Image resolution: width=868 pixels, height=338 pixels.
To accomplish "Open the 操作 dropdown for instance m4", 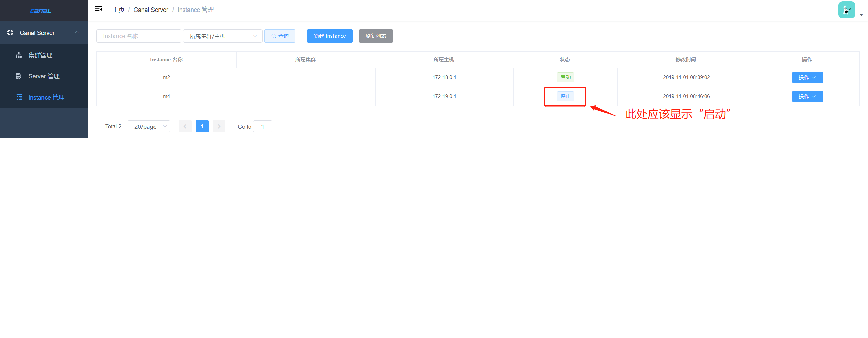I will pyautogui.click(x=807, y=96).
